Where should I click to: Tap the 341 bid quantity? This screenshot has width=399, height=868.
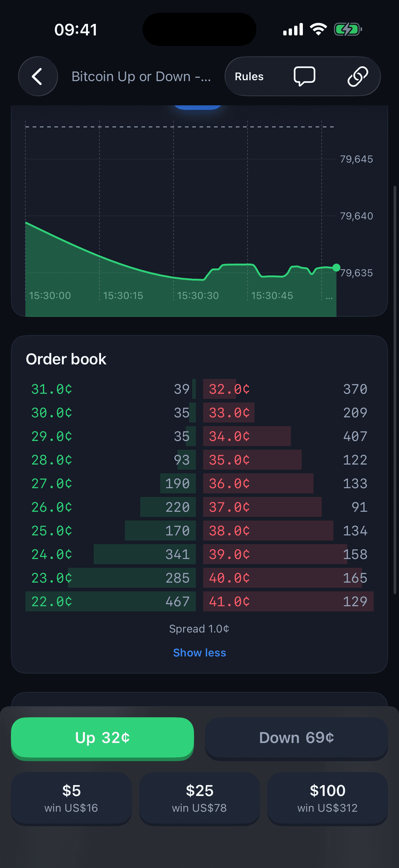coord(178,554)
